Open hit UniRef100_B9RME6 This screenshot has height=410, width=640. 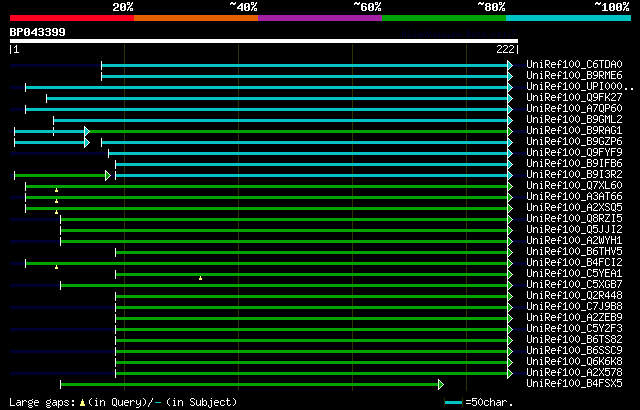point(574,75)
